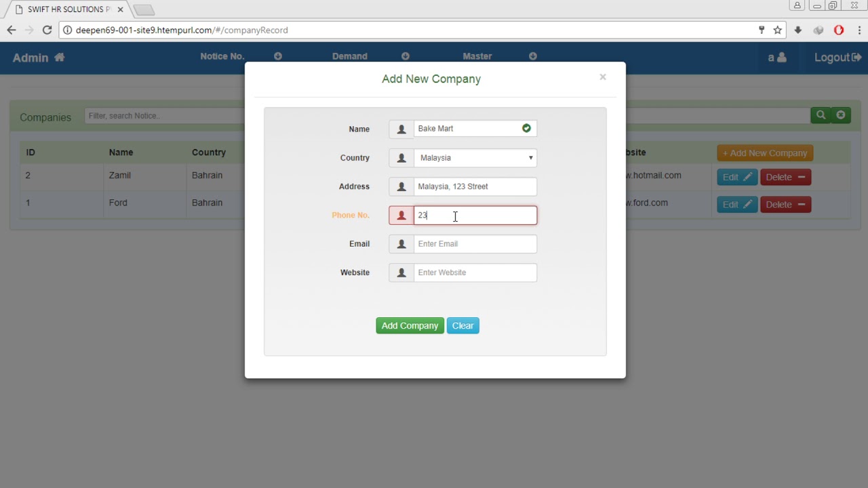Click the Address input field

475,186
